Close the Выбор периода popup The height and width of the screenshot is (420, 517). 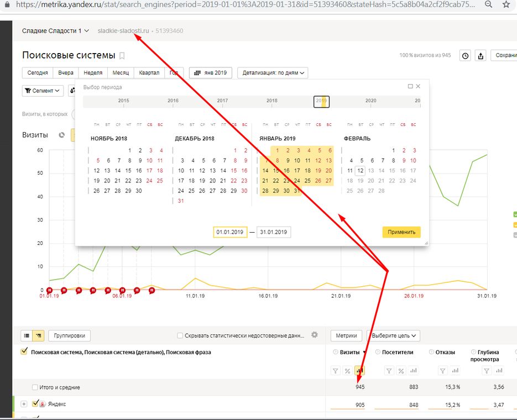(418, 86)
